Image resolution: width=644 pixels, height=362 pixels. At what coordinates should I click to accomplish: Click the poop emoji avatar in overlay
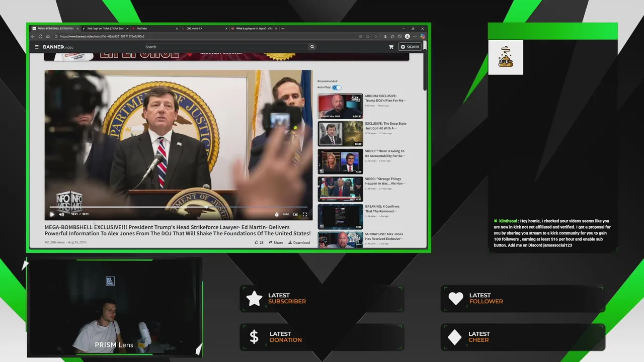coord(506,57)
